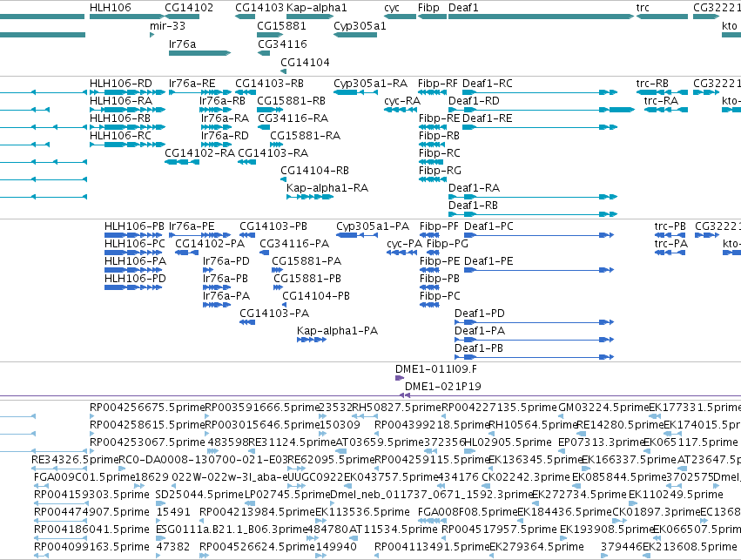Viewport: 741px width, 560px height.
Task: Select the mir-33 gene label
Action: [x=167, y=26]
